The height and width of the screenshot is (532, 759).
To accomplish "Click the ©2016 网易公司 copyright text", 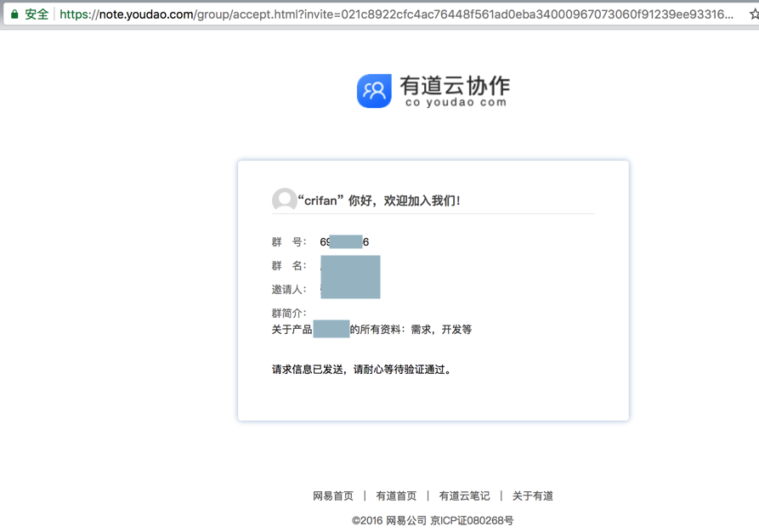I will click(433, 520).
